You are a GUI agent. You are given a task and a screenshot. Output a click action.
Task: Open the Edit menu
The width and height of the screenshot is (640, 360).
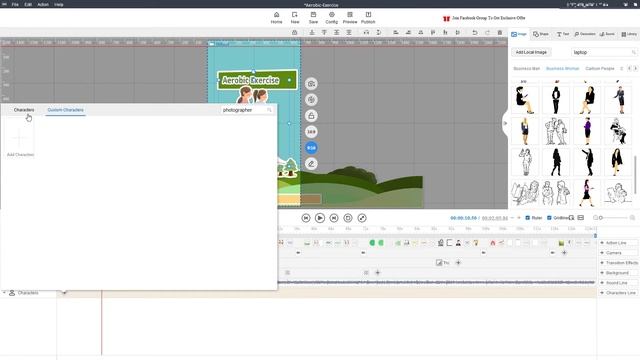click(x=28, y=4)
